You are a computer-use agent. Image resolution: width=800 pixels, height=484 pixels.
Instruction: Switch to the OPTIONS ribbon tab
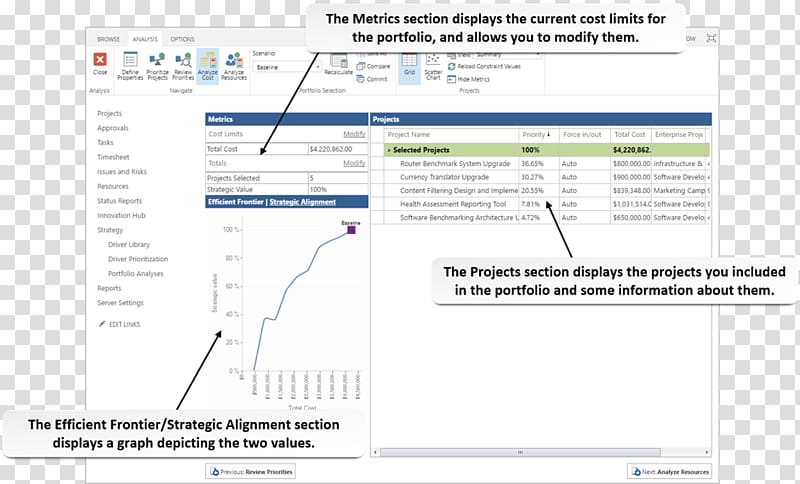point(182,39)
